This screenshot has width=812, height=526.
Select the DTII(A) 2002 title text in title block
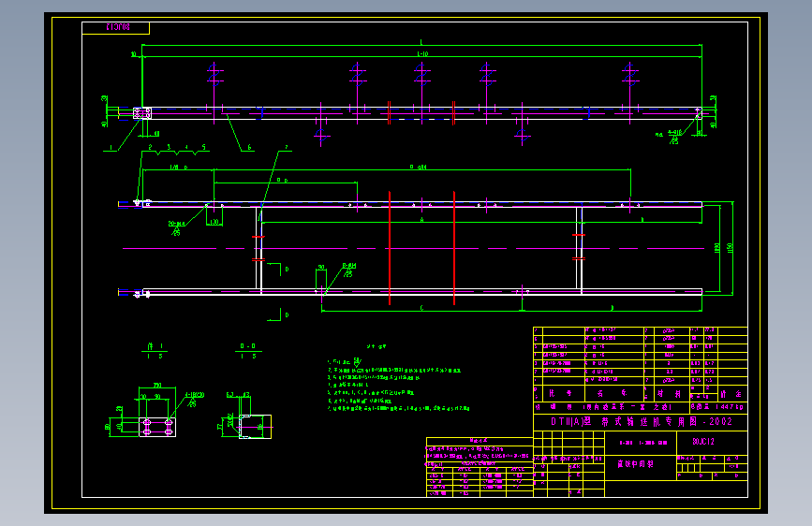642,421
